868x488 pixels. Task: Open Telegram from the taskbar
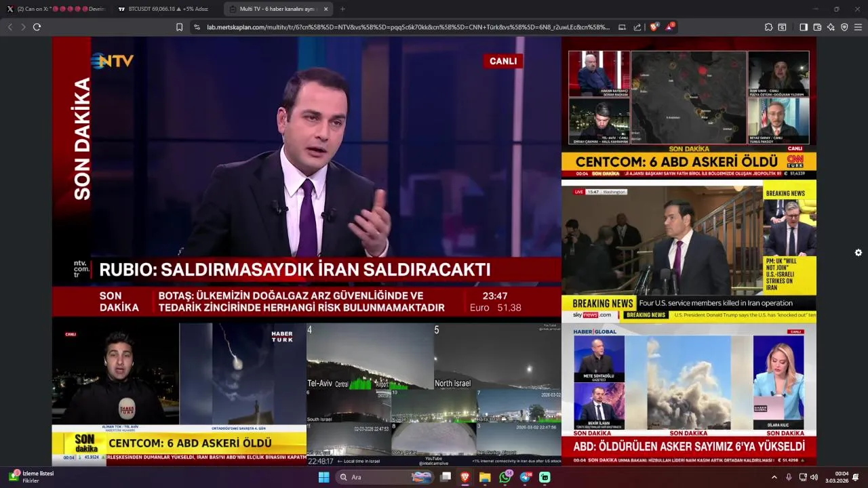[x=525, y=477]
